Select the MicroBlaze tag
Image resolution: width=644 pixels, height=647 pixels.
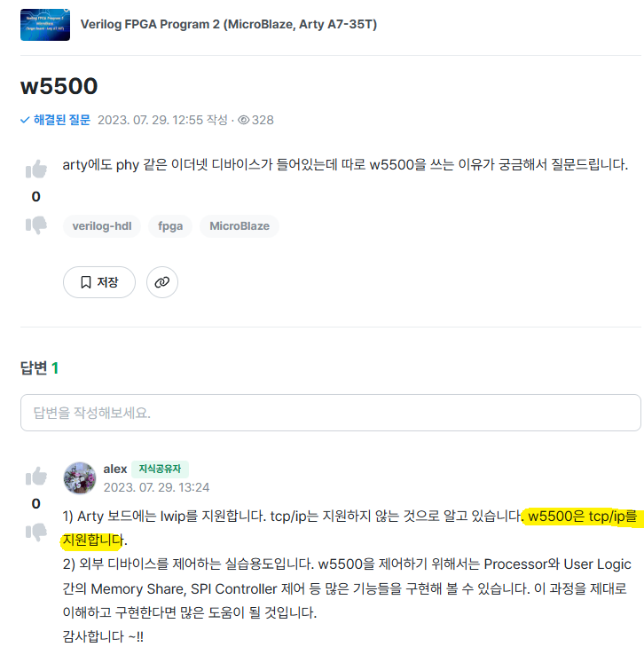tap(240, 226)
